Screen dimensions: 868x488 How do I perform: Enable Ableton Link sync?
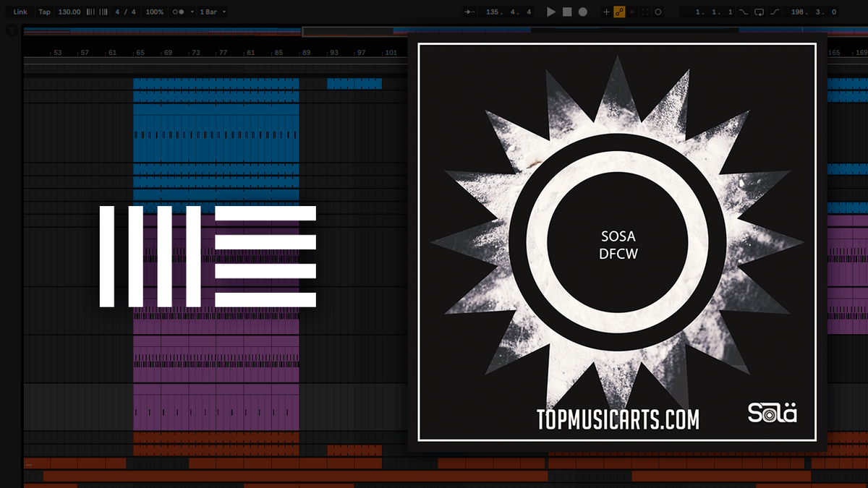click(20, 12)
